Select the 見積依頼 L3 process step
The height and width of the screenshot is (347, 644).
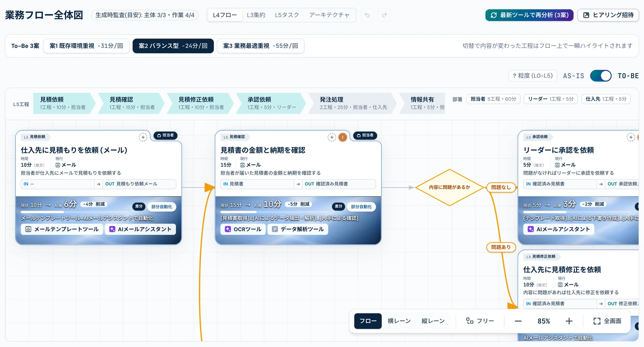tap(64, 103)
